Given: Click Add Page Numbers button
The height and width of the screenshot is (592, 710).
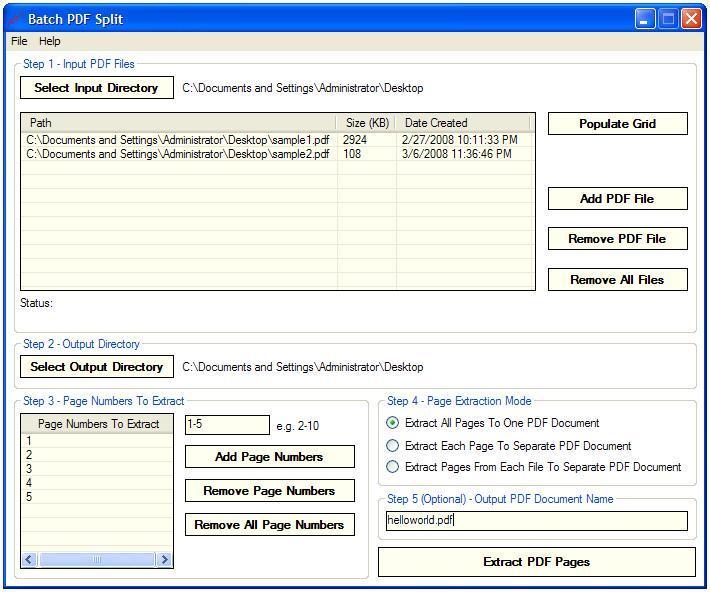Looking at the screenshot, I should pos(269,457).
